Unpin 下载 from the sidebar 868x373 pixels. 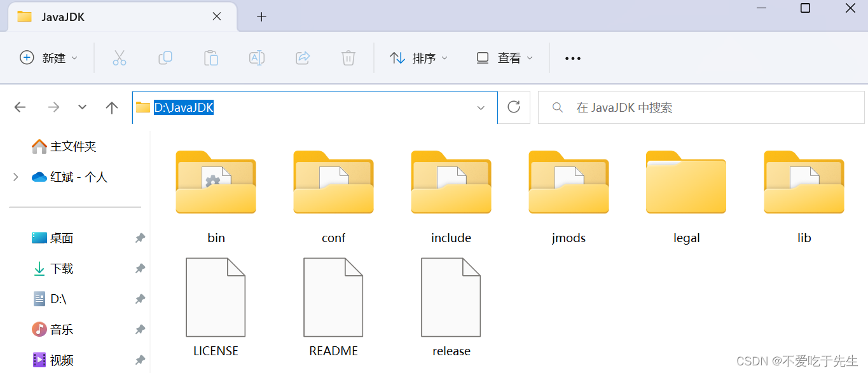(140, 268)
